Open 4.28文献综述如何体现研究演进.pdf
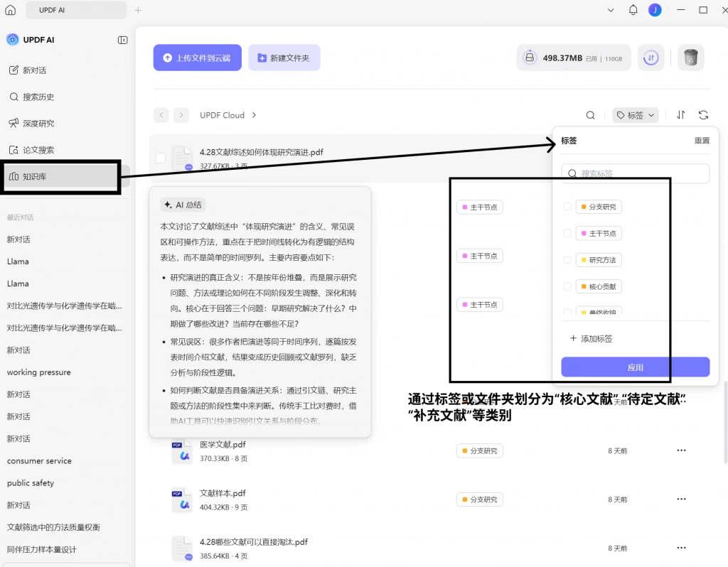This screenshot has width=728, height=567. (x=262, y=152)
